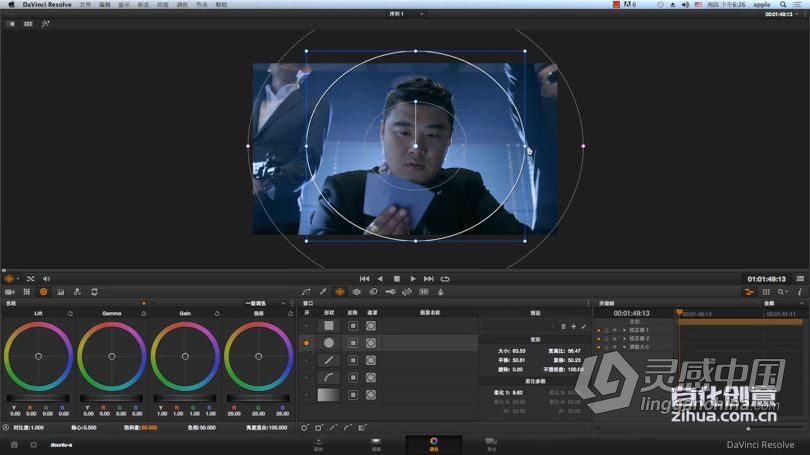
Task: Open the timeline name dropdown in viewer header
Action: click(422, 14)
